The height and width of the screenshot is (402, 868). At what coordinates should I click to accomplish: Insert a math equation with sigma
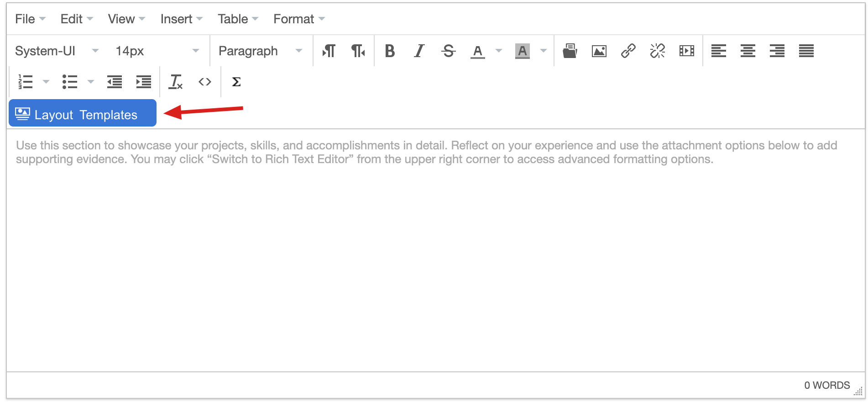(236, 82)
